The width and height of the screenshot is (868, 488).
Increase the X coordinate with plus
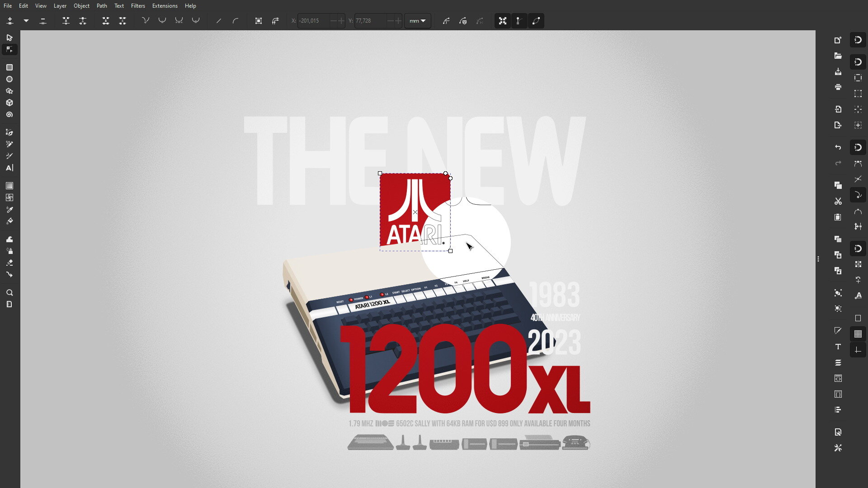coord(341,21)
